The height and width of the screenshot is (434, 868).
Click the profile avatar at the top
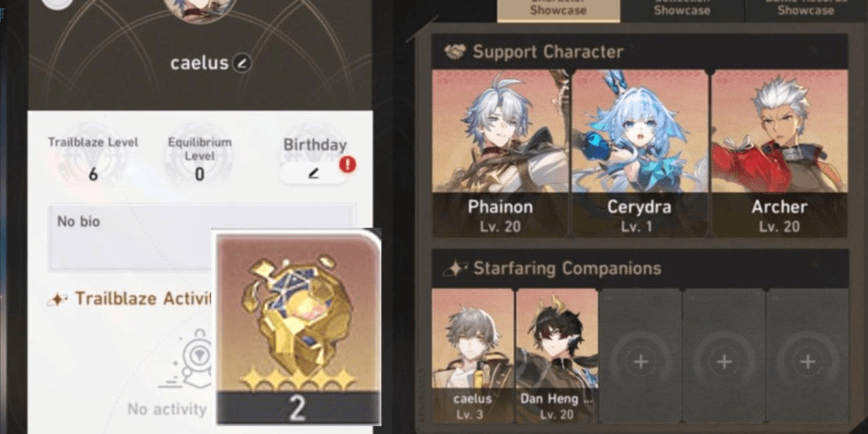200,6
